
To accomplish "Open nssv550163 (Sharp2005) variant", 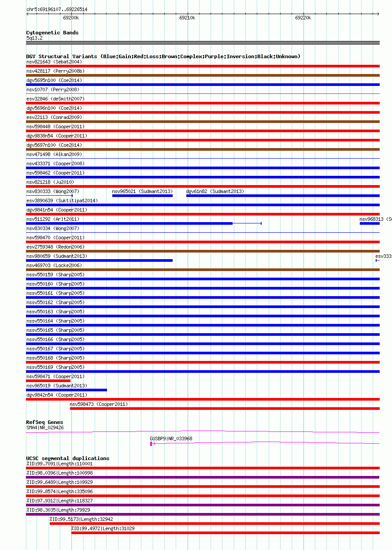I will click(x=55, y=312).
